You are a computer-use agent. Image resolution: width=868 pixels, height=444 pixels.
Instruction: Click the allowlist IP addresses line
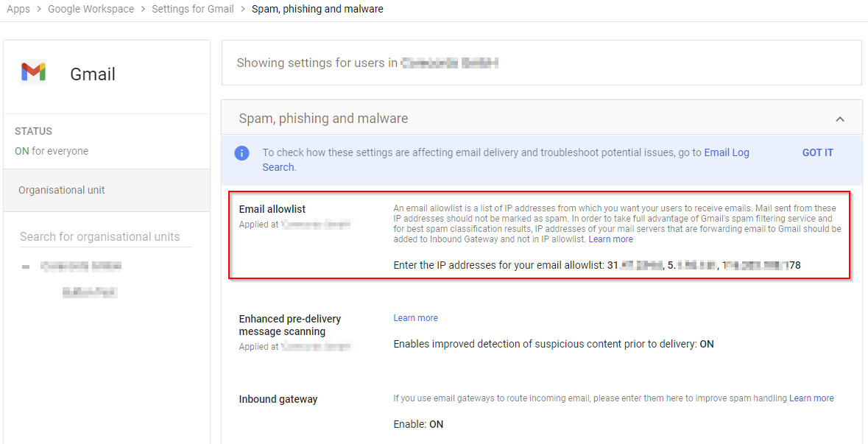596,264
